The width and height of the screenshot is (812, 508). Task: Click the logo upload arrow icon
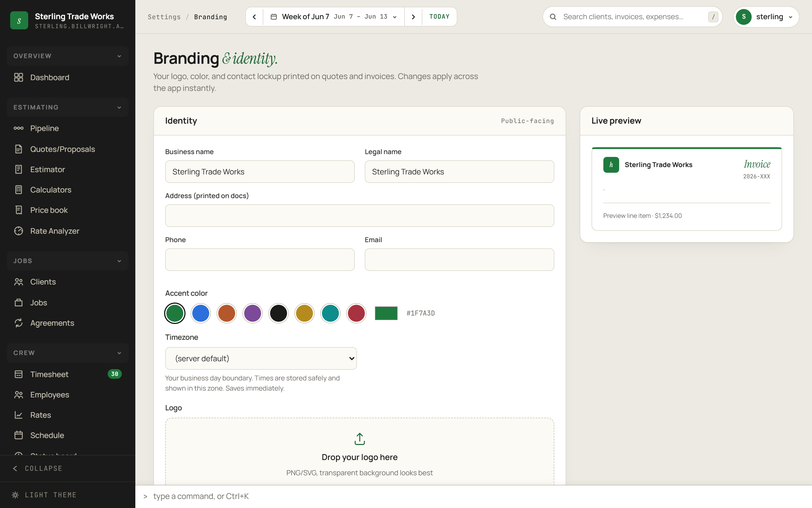[x=359, y=439]
